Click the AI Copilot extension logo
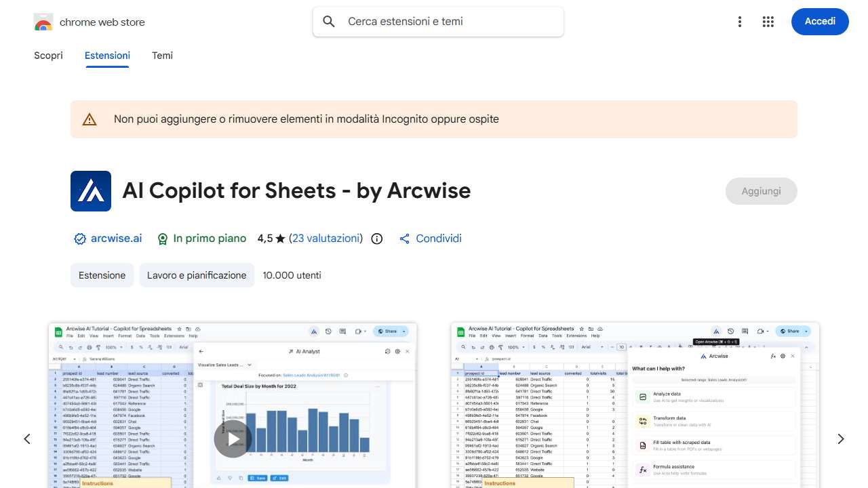This screenshot has height=488, width=868. tap(90, 191)
